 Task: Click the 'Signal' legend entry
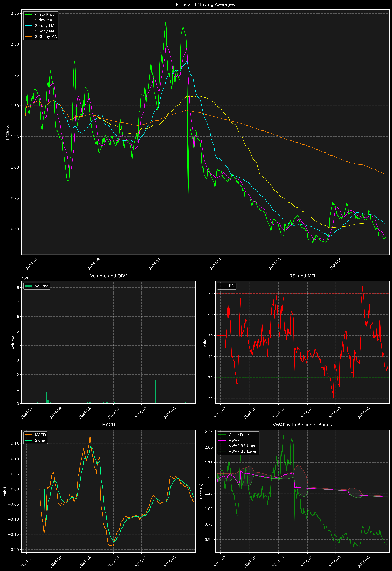pos(41,440)
